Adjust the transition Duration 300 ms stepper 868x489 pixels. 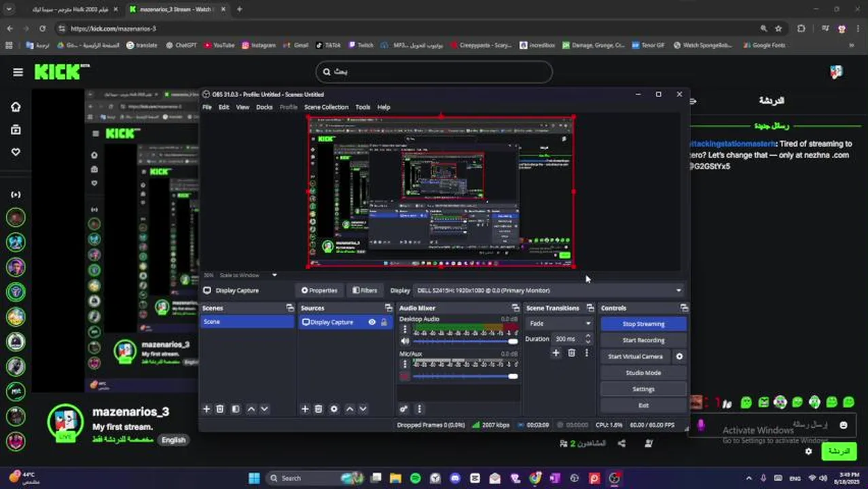tap(587, 339)
